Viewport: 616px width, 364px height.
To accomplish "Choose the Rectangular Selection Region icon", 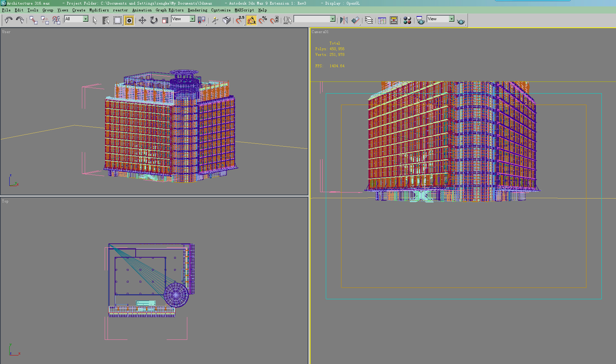I will coord(118,20).
